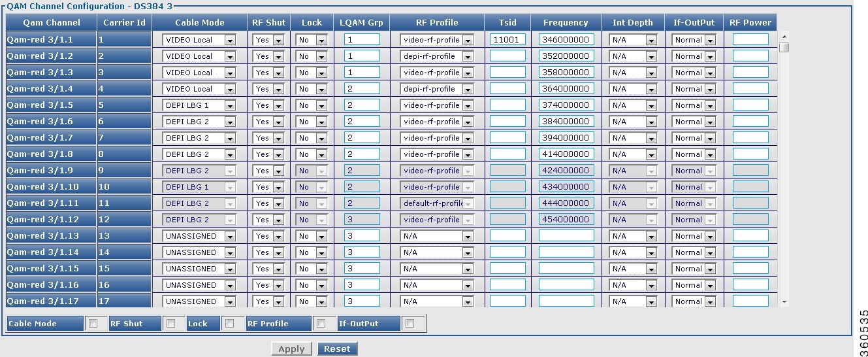The image size is (868, 357).
Task: Tick the Cable Mode bulk-edit checkbox
Action: point(93,323)
